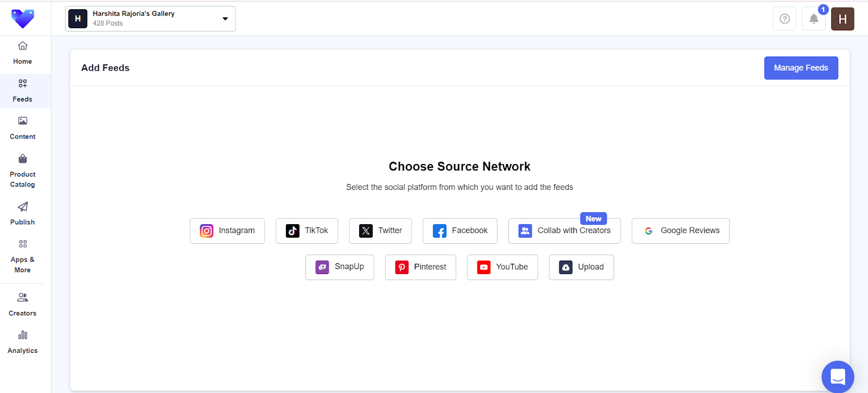
Task: Click the Manage Feeds button
Action: [x=801, y=68]
